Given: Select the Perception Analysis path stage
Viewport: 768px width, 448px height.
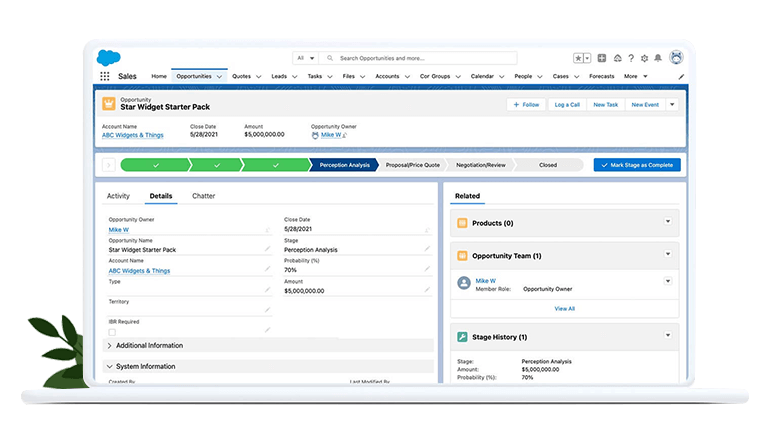Looking at the screenshot, I should [x=344, y=165].
